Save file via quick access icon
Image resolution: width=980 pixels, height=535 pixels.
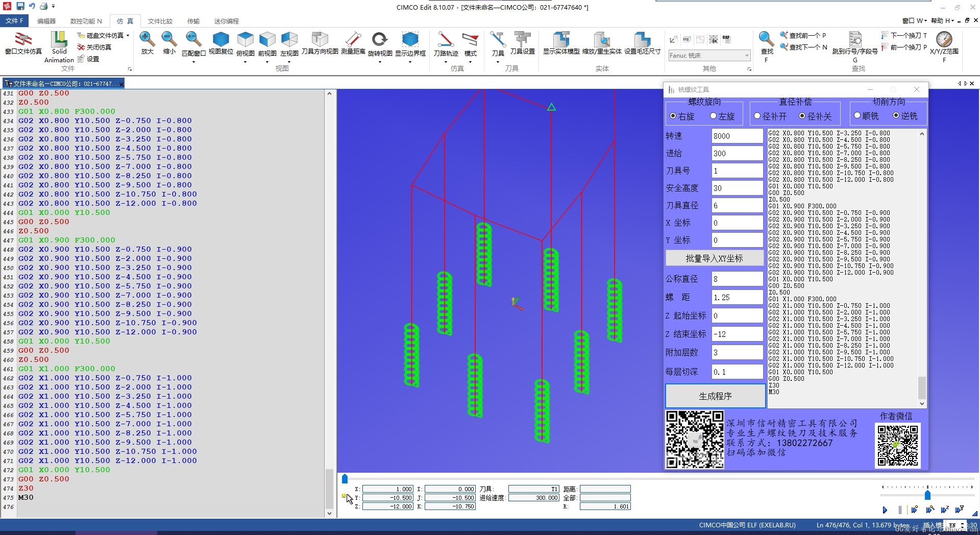pos(20,6)
